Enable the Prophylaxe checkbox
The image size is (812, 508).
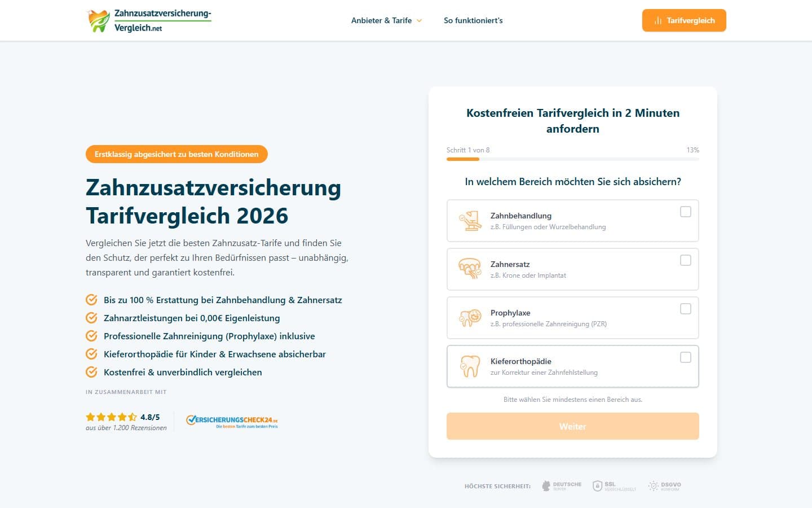(x=686, y=309)
